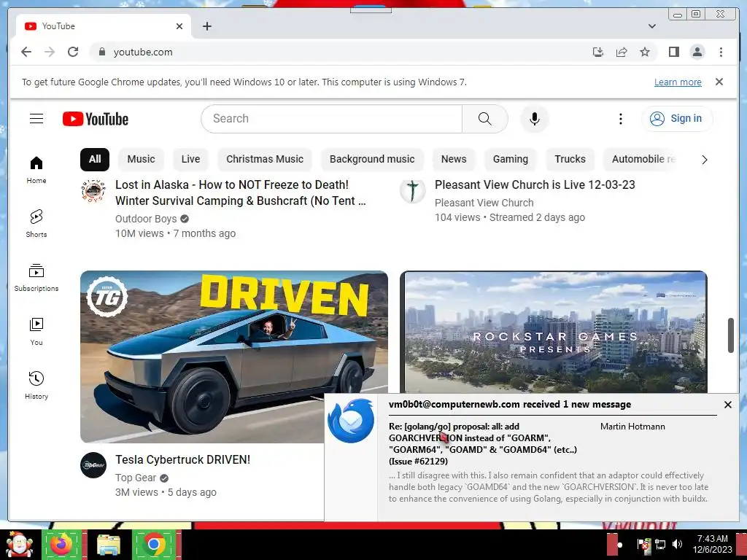Click the site lock icon
747x560 pixels.
[x=101, y=52]
